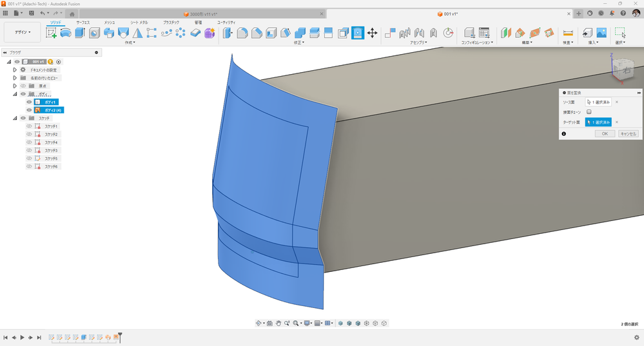Hide ボディ2 (4) using its eye icon
The width and height of the screenshot is (644, 346).
[29, 110]
